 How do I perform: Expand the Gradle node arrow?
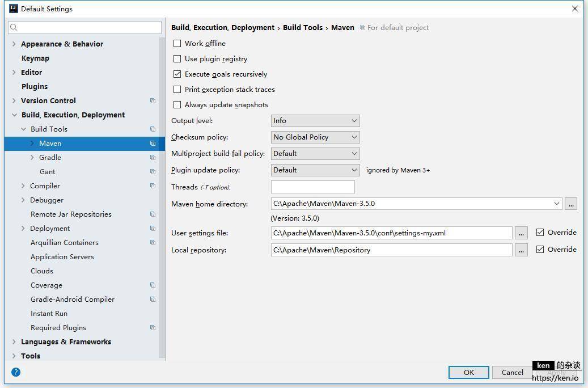pyautogui.click(x=32, y=158)
